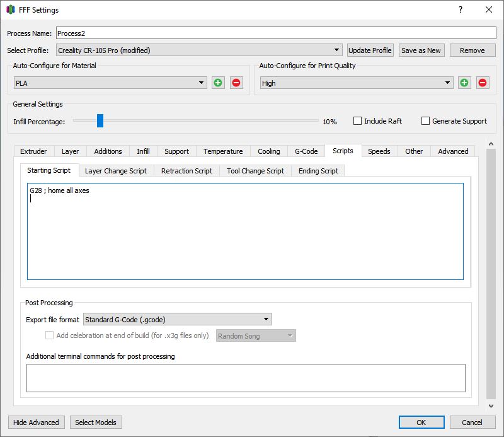Viewport: 504px width, 437px height.
Task: Remove the High print quality entry
Action: 483,83
